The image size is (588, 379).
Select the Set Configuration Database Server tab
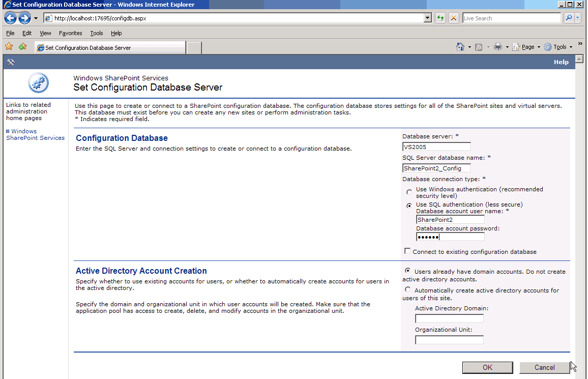click(110, 48)
